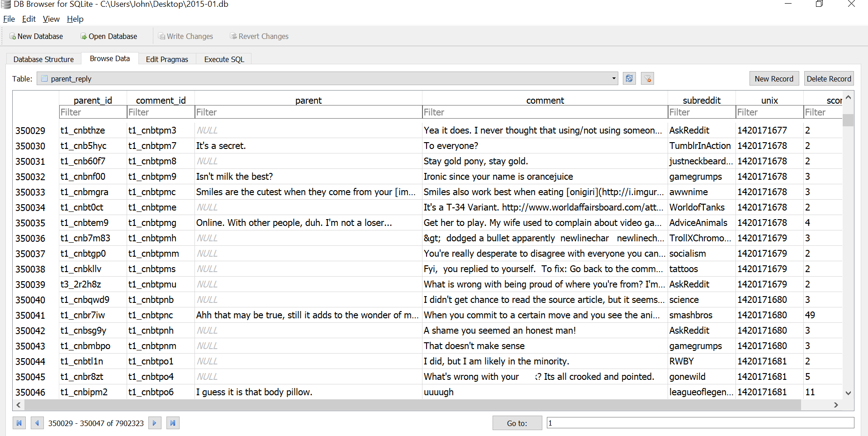
Task: Click the parent_id cell "t3_2r2h8z"
Action: [93, 284]
